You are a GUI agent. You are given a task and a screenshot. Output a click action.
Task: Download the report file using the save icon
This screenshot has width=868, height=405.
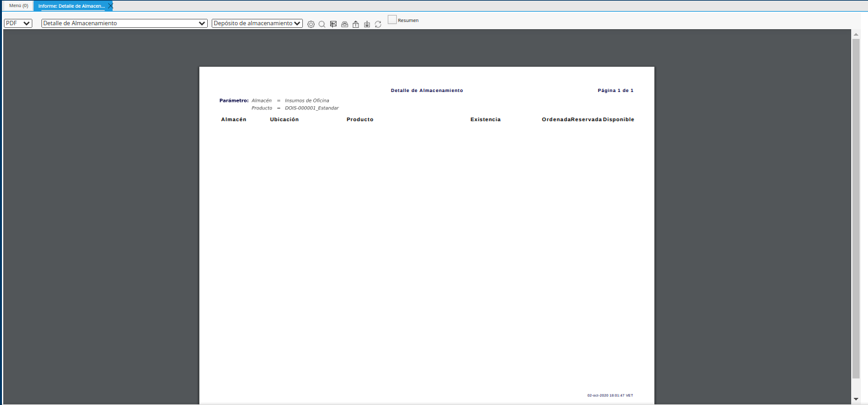(x=367, y=24)
